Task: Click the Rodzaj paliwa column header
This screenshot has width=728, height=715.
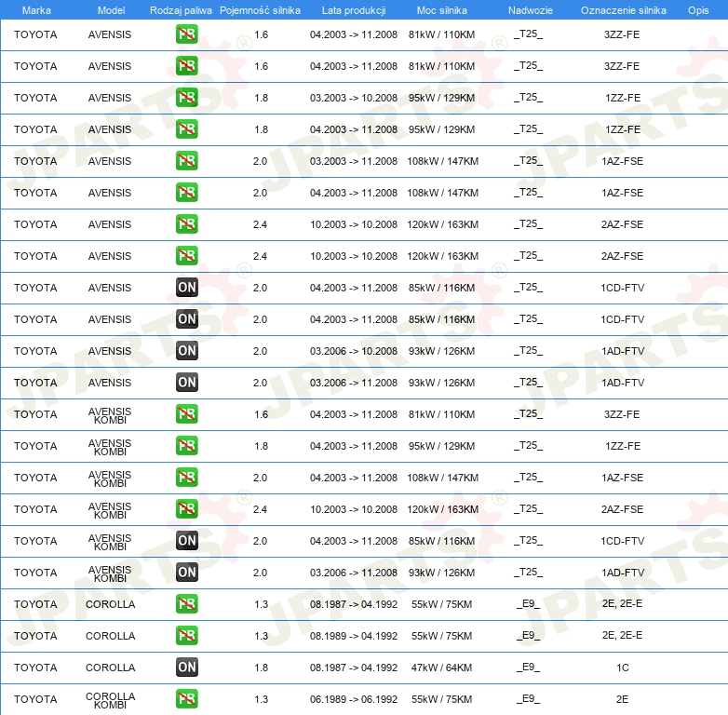Action: [181, 10]
